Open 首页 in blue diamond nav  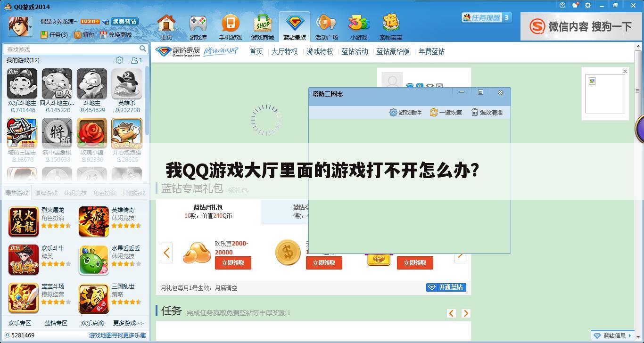(256, 51)
